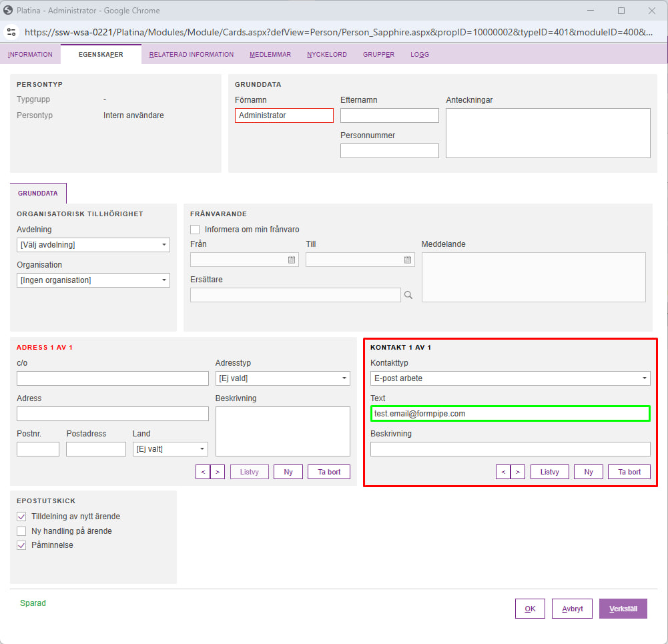Expand the Adresstyp dropdown

click(283, 378)
